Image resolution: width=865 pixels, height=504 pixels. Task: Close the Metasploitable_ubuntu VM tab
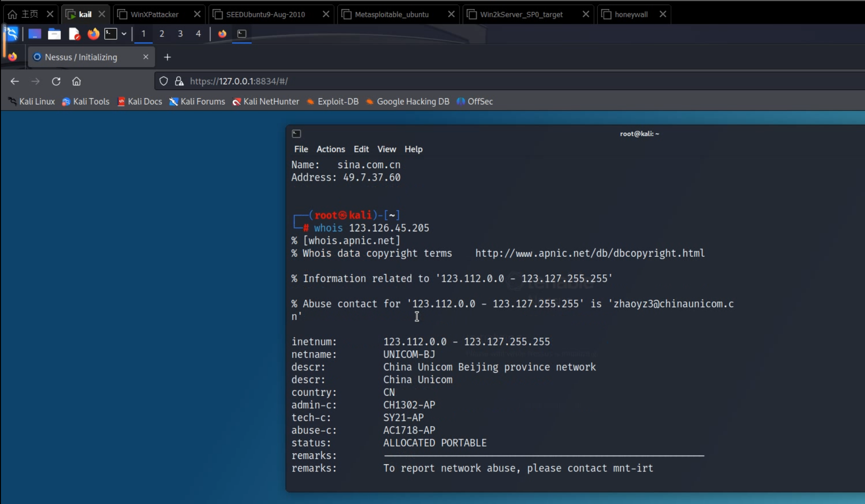click(x=451, y=14)
